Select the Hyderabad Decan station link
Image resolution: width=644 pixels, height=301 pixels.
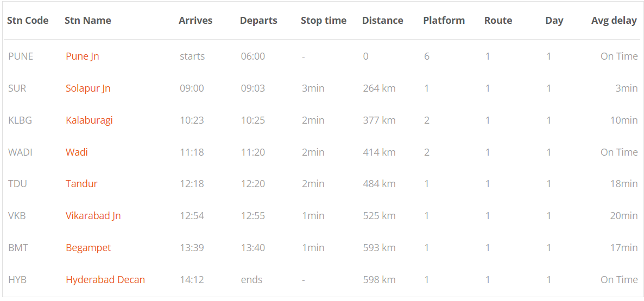pos(105,280)
